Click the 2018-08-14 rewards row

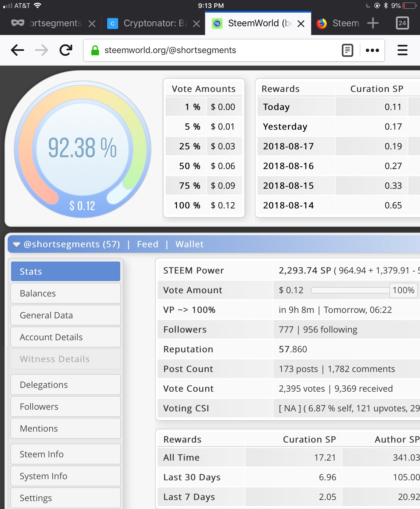[339, 205]
